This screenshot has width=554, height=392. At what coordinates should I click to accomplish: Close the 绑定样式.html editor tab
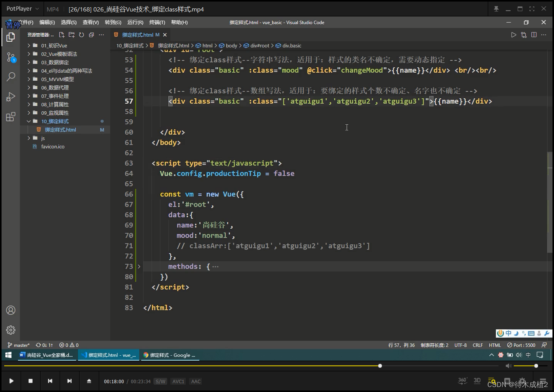pos(165,35)
